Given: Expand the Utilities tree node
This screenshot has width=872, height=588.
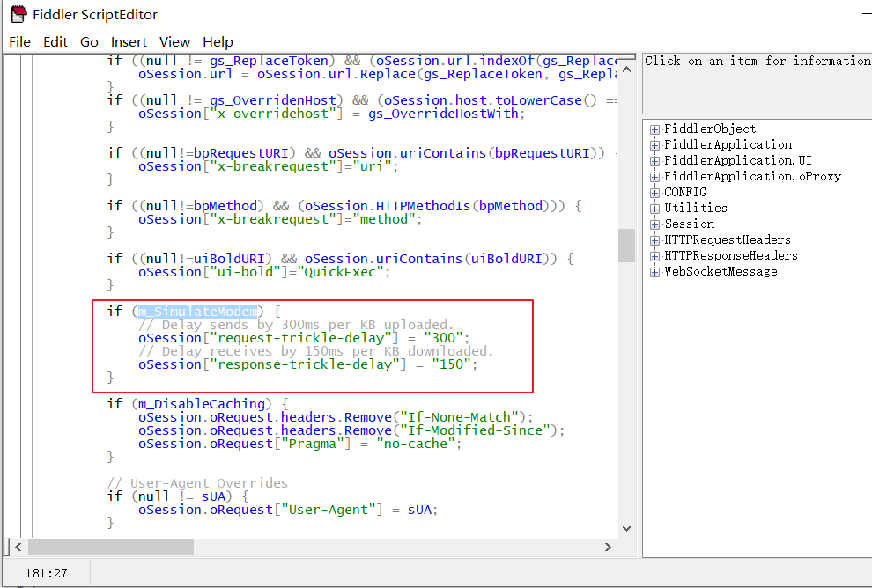Looking at the screenshot, I should pyautogui.click(x=654, y=209).
